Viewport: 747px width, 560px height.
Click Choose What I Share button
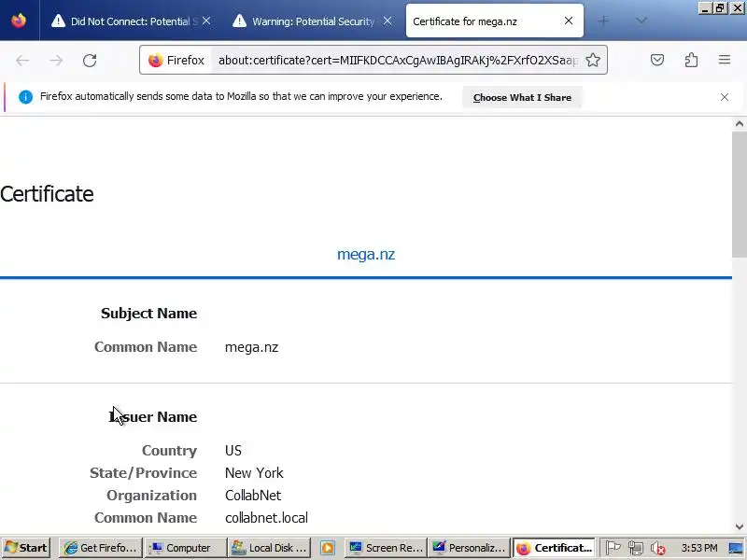point(522,98)
